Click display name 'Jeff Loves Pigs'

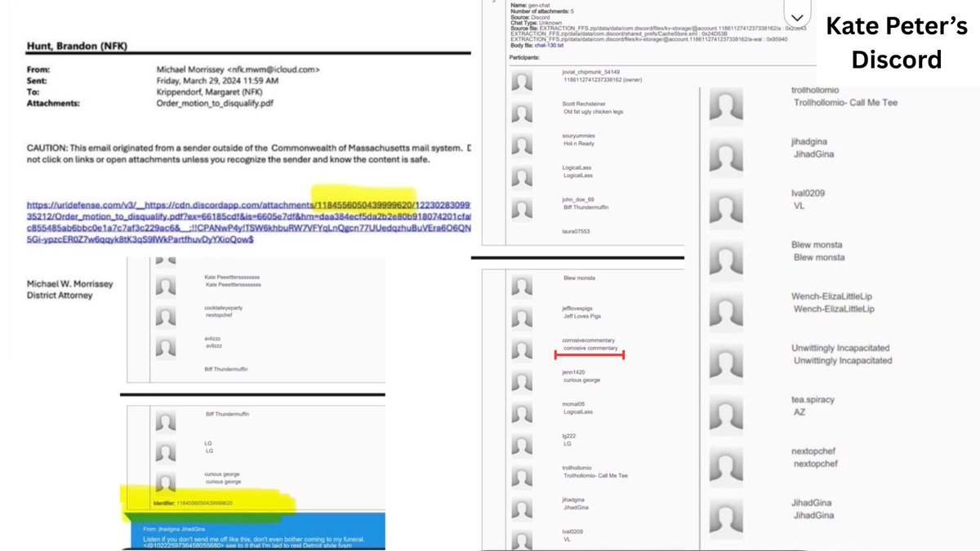[582, 316]
